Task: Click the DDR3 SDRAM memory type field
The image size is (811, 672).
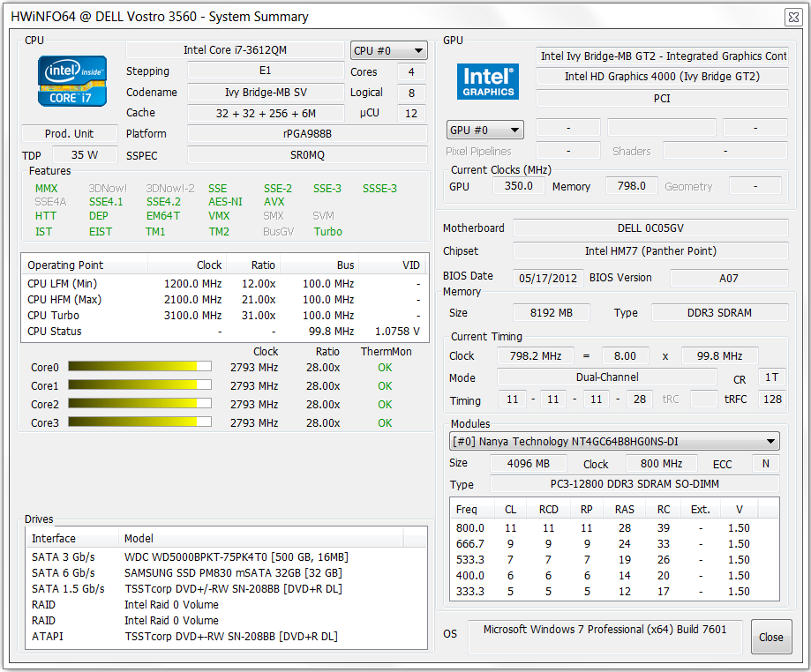Action: pos(720,313)
